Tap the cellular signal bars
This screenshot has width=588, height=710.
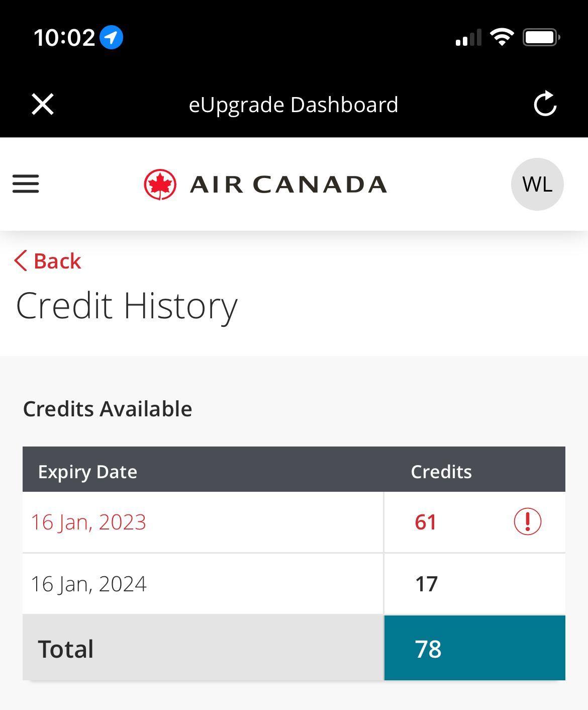(468, 38)
